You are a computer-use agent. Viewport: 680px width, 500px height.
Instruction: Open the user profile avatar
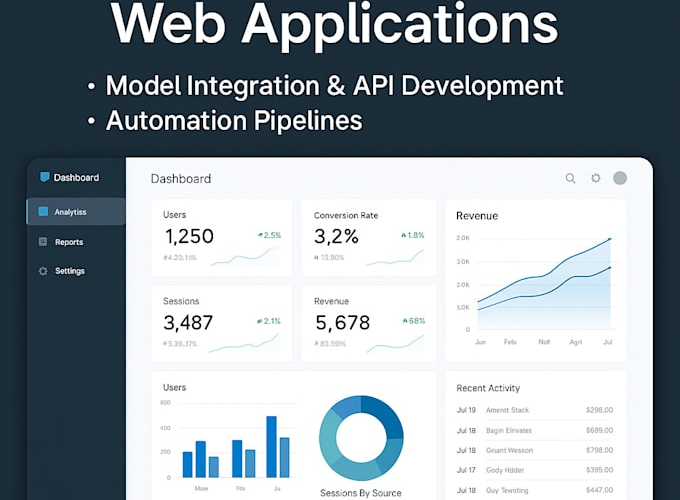[x=620, y=178]
